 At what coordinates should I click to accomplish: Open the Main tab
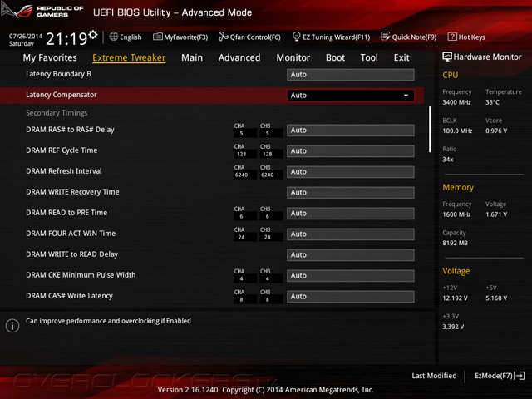pyautogui.click(x=192, y=57)
